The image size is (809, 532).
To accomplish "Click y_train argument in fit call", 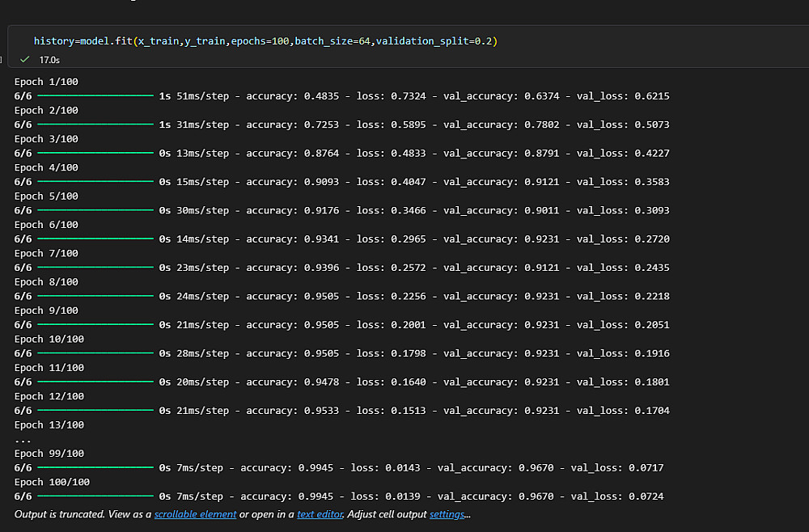I will pos(205,40).
